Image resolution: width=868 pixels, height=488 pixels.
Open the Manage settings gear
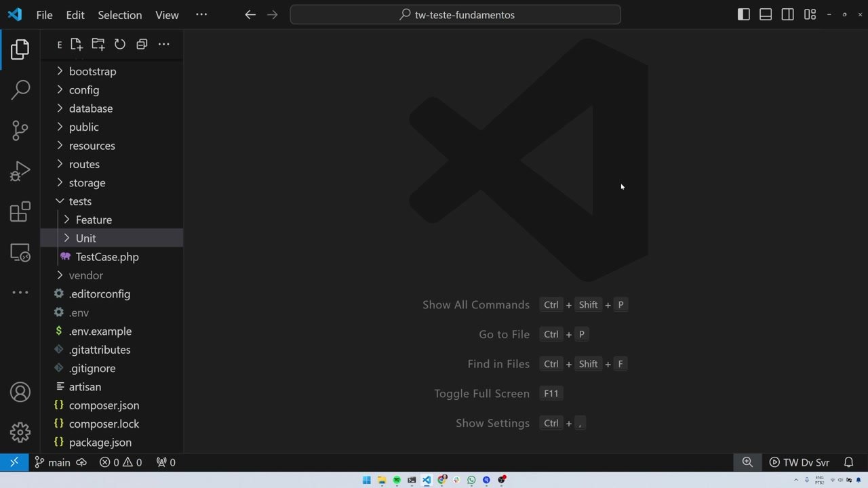20,432
